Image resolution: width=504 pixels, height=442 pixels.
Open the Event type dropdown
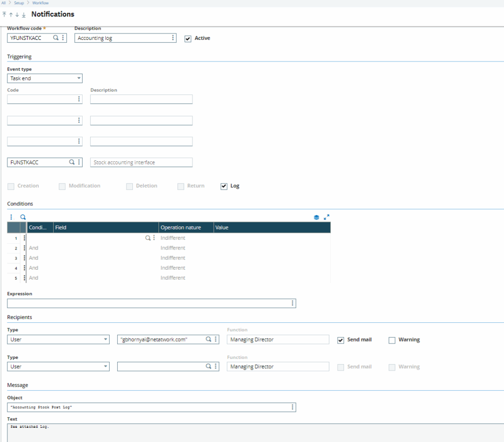click(79, 78)
